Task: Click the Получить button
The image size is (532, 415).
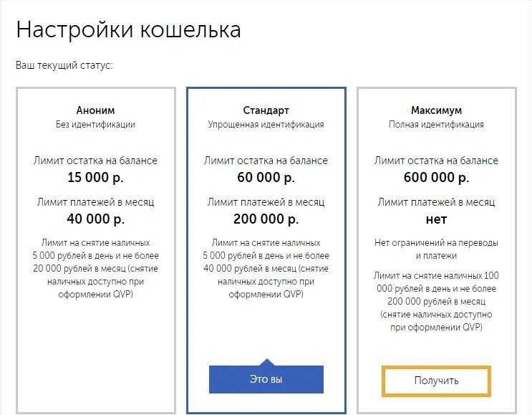Action: pos(436,381)
